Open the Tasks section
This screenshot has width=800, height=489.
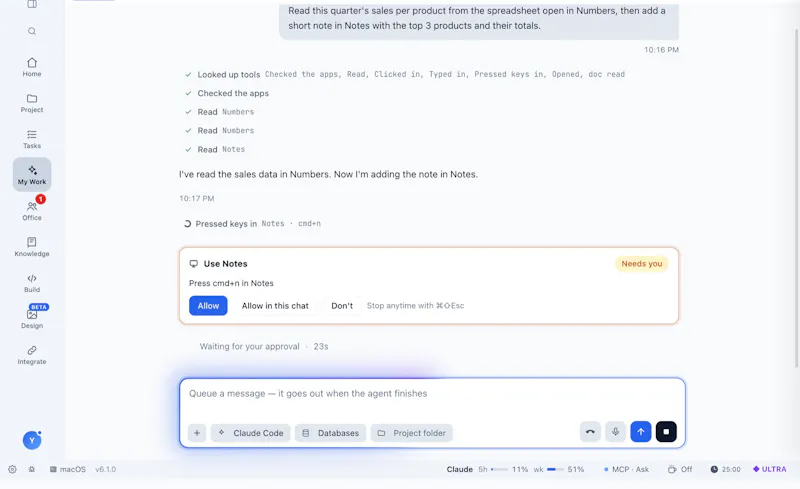pos(32,139)
